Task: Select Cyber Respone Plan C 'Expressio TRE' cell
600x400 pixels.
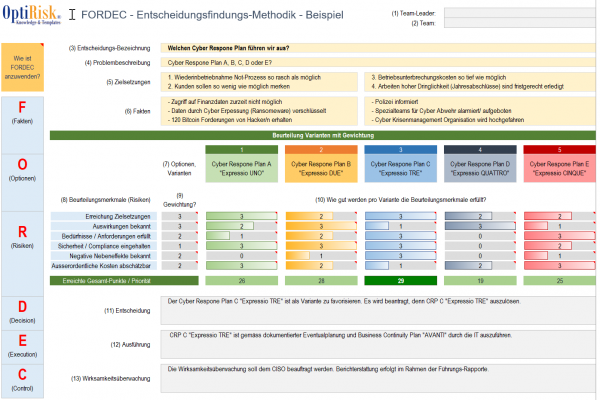Action: point(400,167)
